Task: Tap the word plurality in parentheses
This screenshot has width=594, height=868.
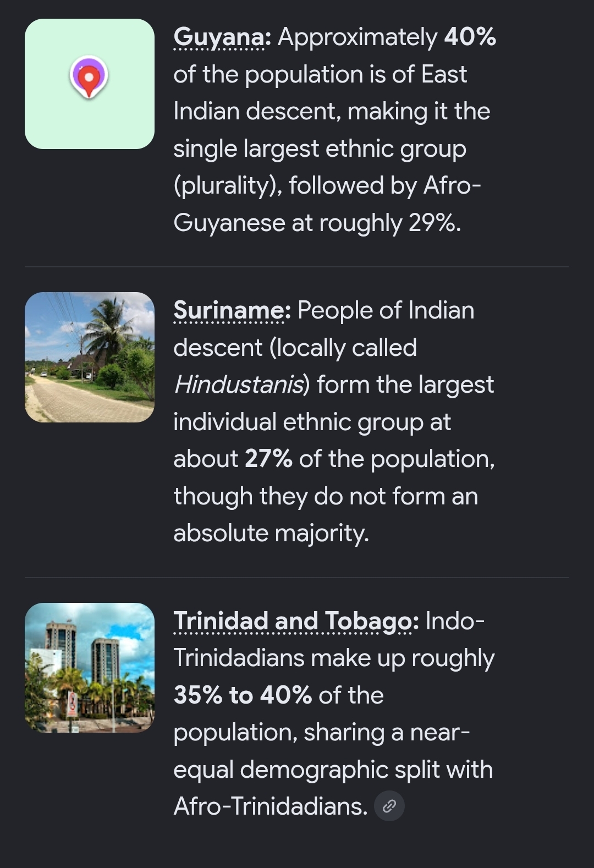Action: 224,185
